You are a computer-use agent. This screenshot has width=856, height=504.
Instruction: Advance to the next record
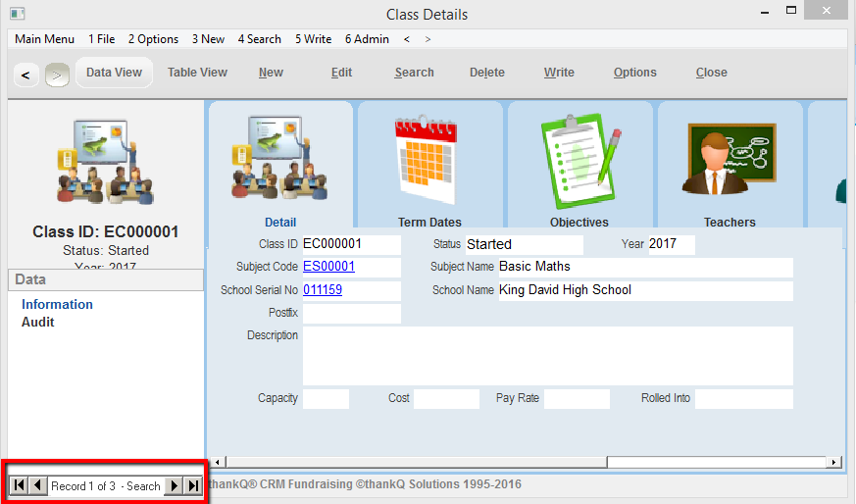click(174, 485)
